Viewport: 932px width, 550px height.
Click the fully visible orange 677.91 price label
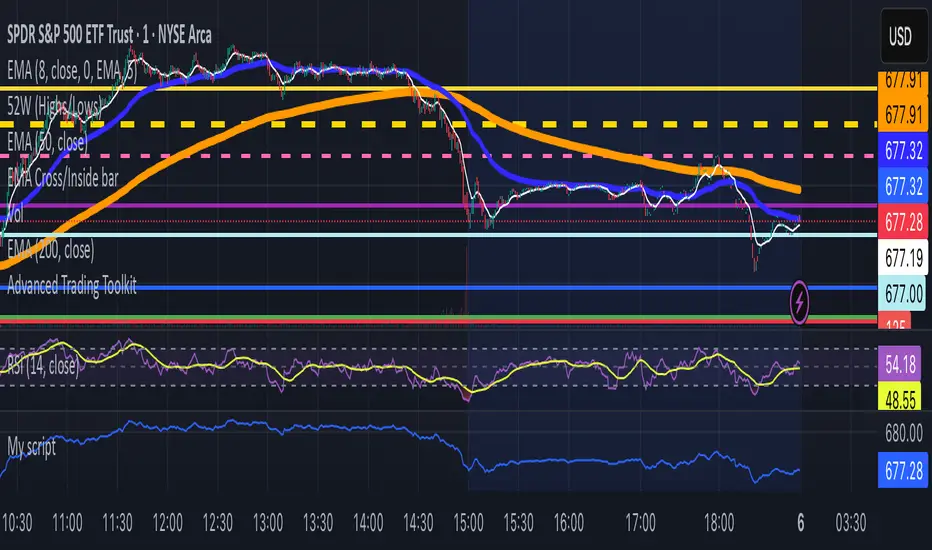tap(903, 114)
